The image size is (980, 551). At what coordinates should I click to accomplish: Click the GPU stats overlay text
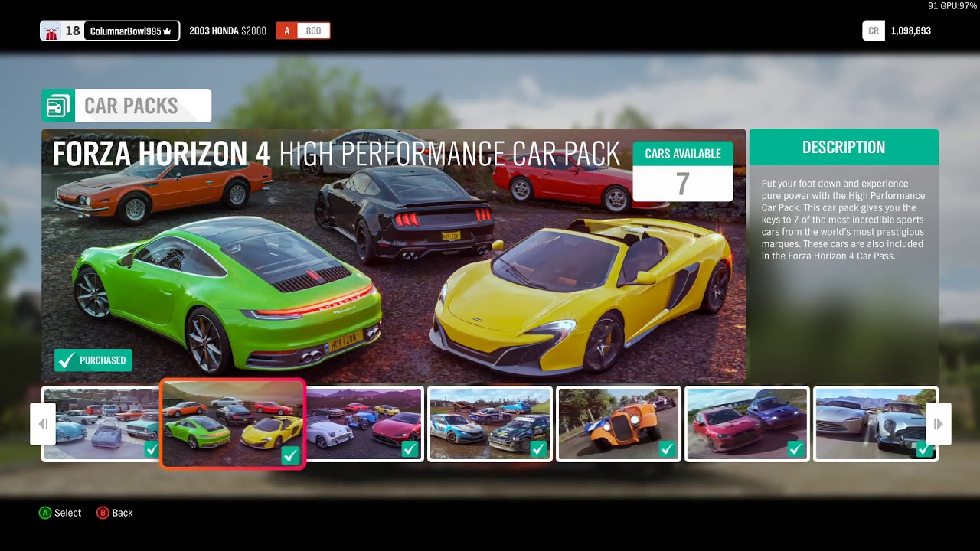click(x=952, y=5)
